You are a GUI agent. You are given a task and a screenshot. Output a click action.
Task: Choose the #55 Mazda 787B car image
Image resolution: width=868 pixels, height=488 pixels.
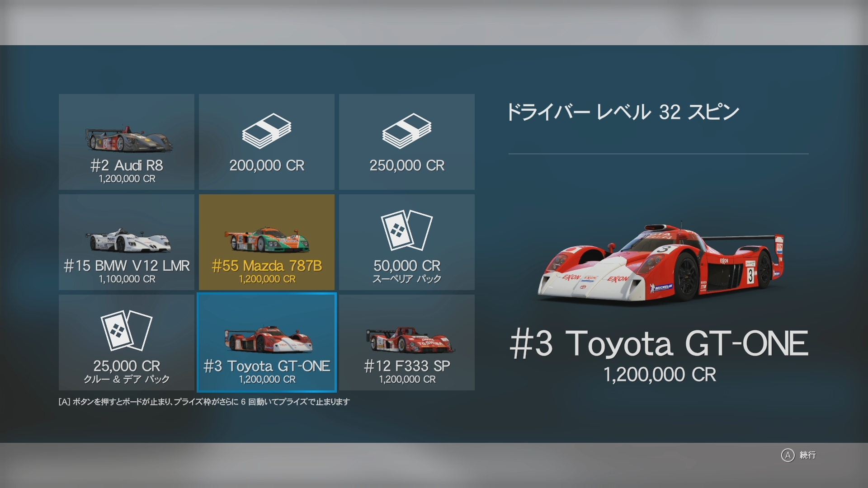[x=267, y=240]
